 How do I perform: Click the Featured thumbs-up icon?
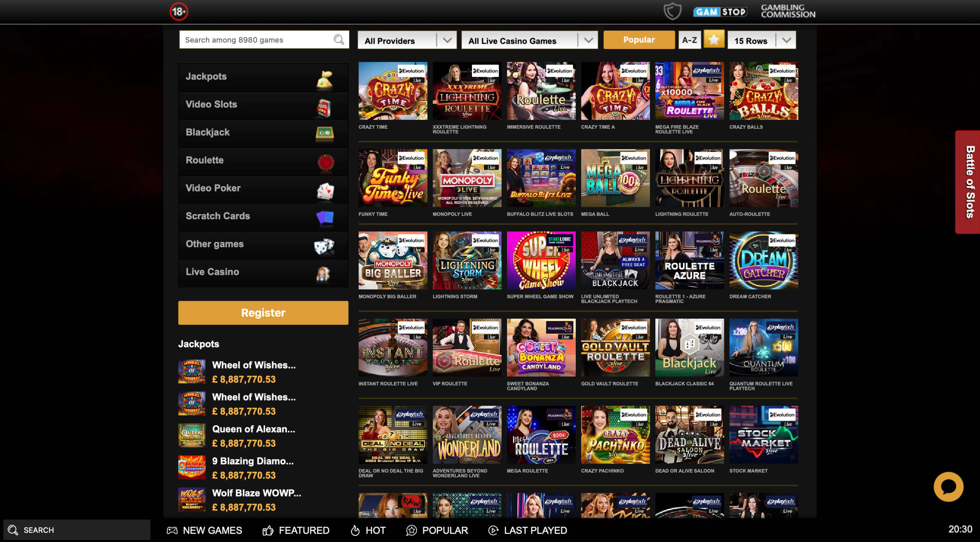268,531
